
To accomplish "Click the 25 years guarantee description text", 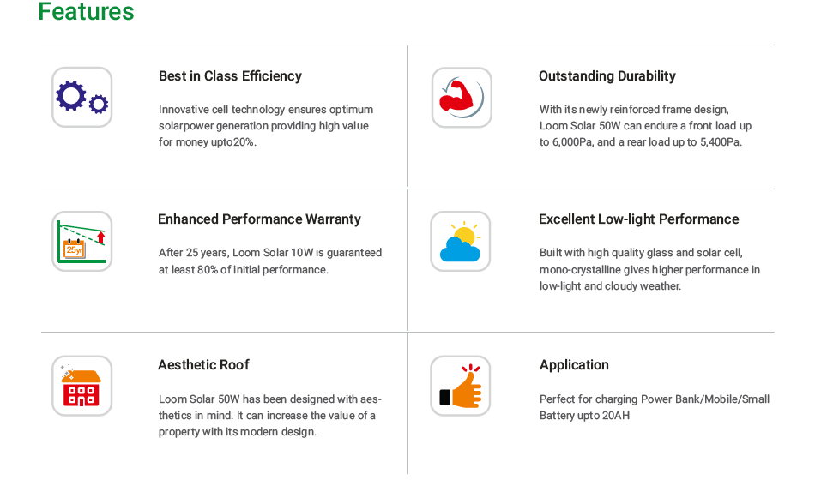I will point(270,261).
